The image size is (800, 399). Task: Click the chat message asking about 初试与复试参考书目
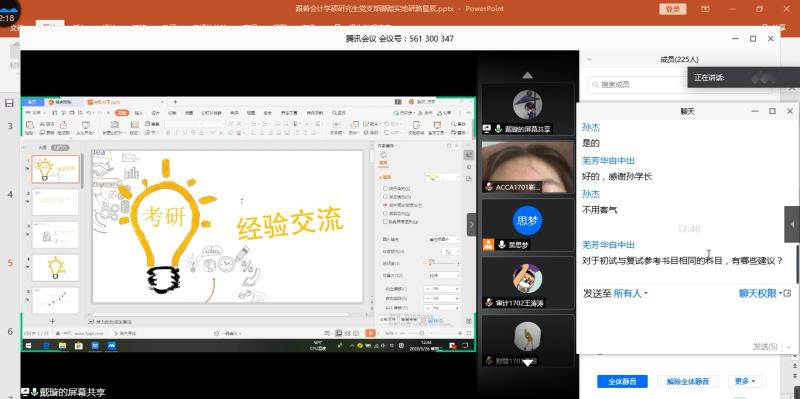pos(682,261)
